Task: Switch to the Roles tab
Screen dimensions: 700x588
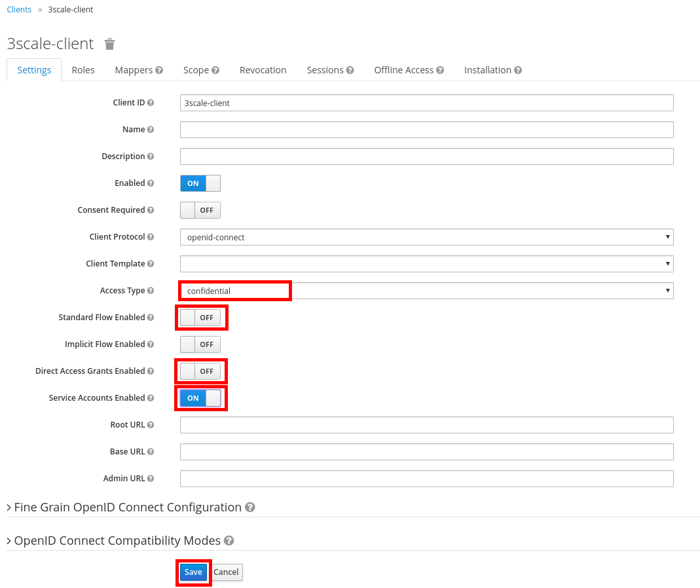Action: 83,70
